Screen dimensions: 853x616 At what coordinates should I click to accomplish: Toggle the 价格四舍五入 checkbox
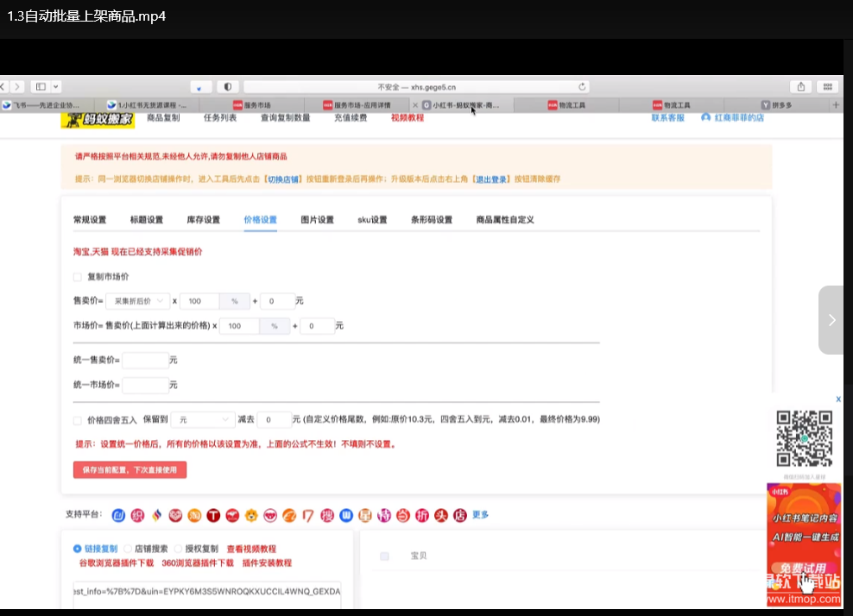point(78,420)
